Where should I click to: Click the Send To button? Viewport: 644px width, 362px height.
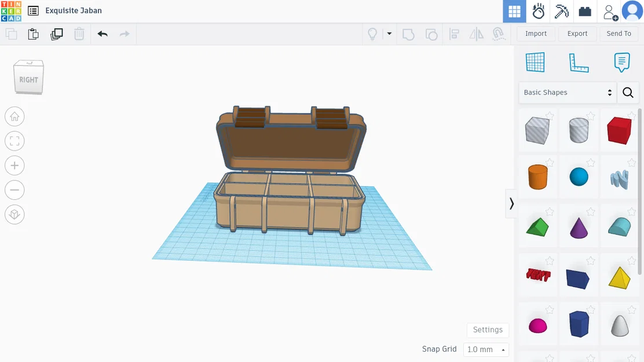coord(619,34)
